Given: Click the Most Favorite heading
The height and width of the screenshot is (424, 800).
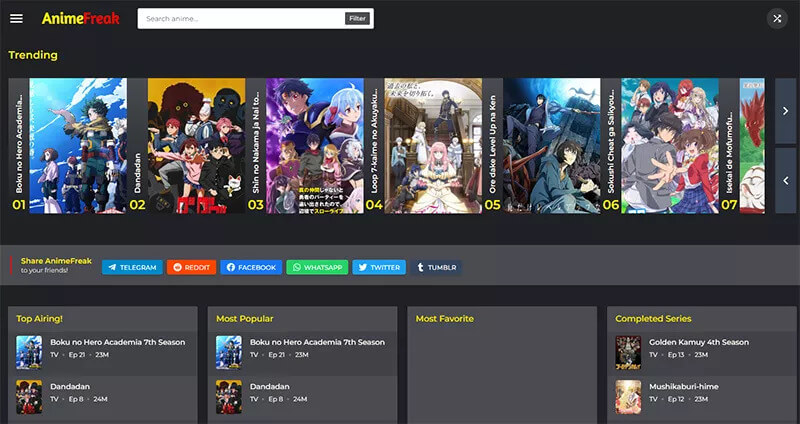Looking at the screenshot, I should (x=445, y=318).
